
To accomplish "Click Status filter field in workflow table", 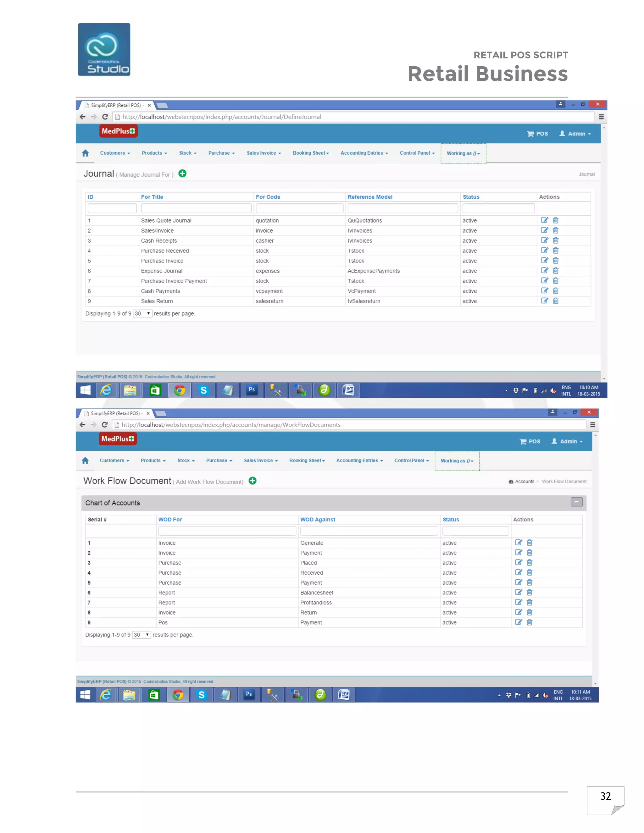I will [x=475, y=531].
